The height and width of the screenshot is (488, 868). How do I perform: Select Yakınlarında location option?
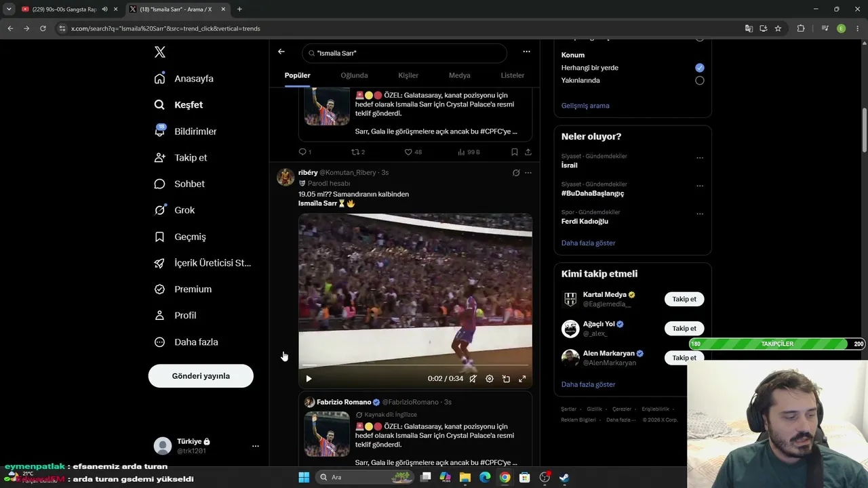pos(700,81)
